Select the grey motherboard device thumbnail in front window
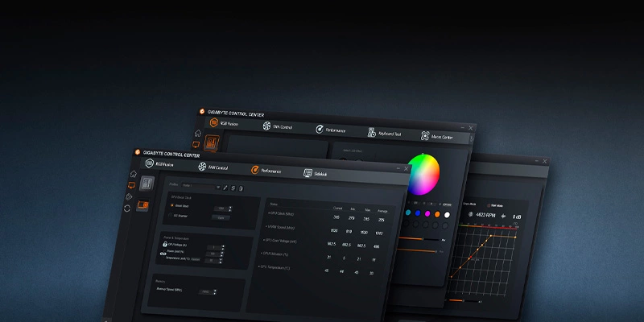This screenshot has height=322, width=644. click(x=147, y=184)
